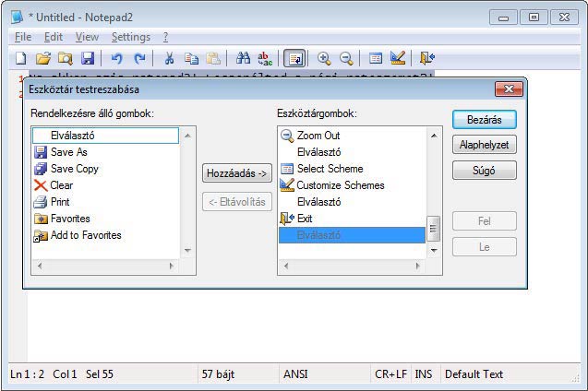Click the Redo arrow icon
This screenshot has width=588, height=391.
139,58
